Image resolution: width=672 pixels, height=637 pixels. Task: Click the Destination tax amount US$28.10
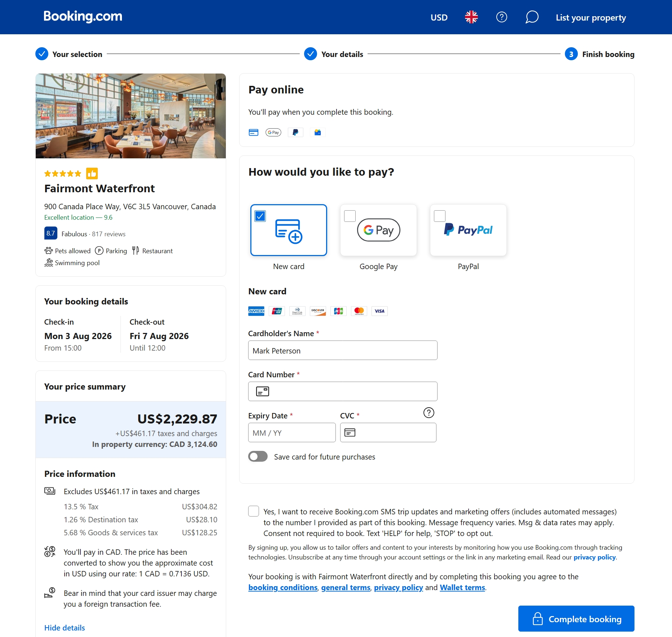pyautogui.click(x=202, y=520)
